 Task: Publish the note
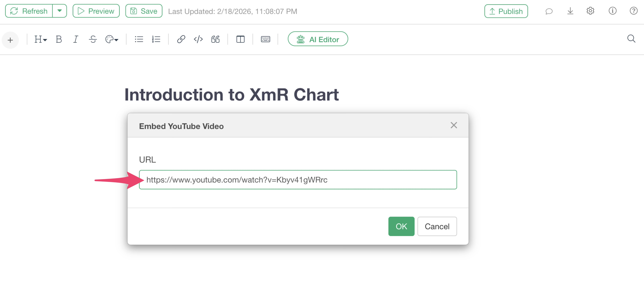point(506,11)
